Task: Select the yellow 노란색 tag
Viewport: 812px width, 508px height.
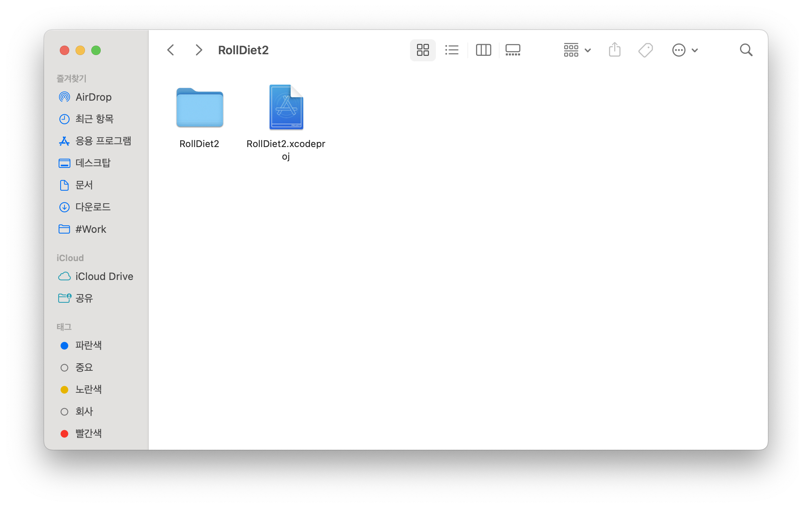Action: (96, 390)
